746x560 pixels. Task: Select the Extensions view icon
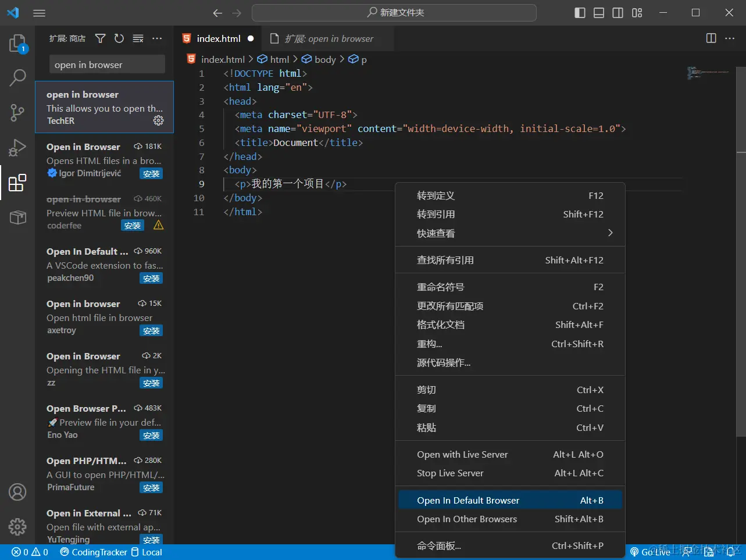click(x=17, y=183)
